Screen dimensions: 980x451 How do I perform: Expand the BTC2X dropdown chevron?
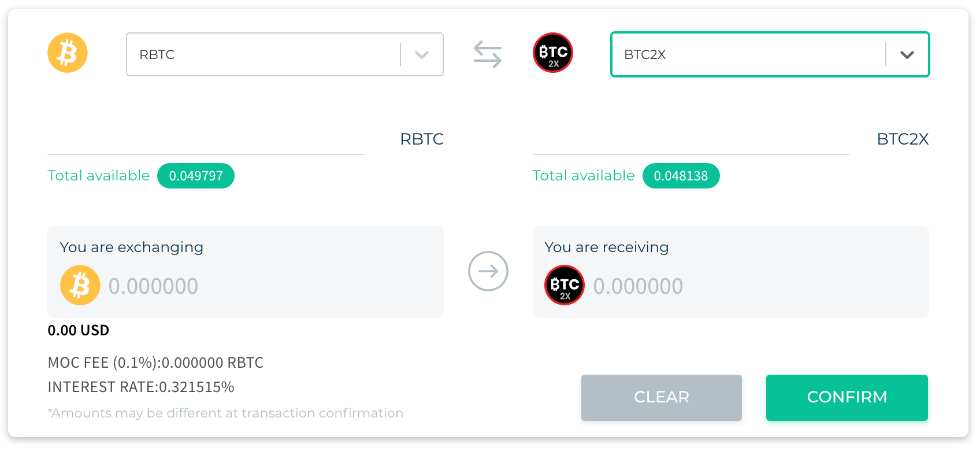pos(907,54)
